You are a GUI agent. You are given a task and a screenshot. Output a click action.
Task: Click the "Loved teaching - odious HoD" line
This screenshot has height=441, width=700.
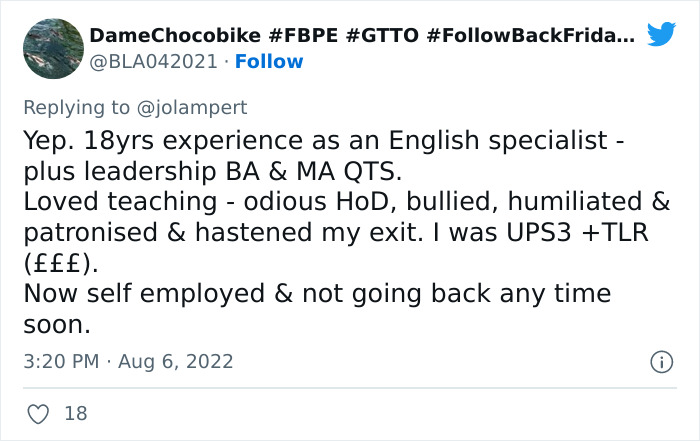346,202
